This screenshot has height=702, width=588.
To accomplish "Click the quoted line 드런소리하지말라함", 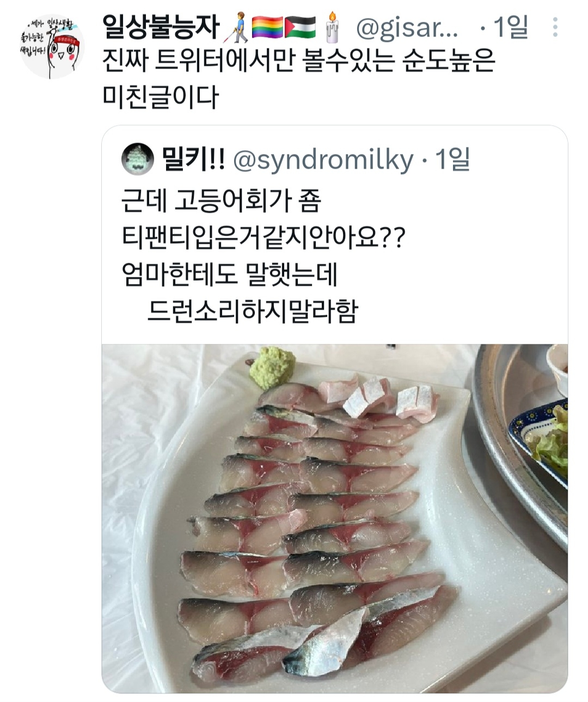I will (x=253, y=311).
